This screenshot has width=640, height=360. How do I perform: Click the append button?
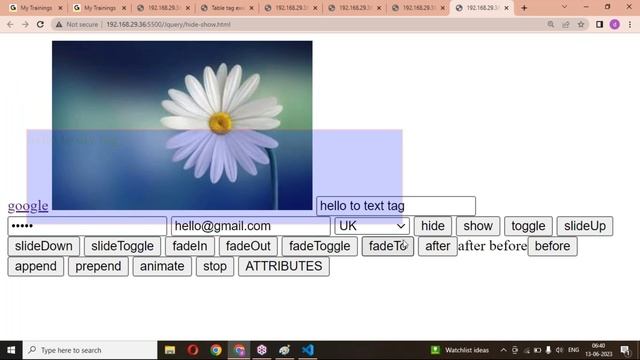[x=36, y=267]
